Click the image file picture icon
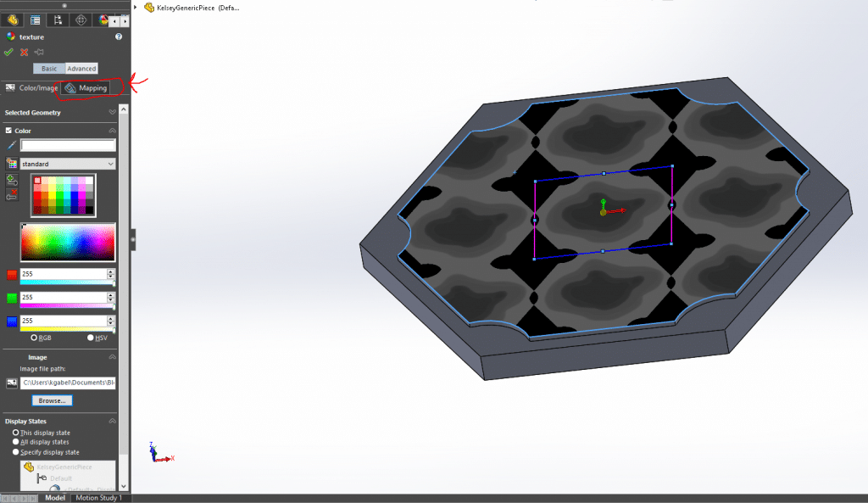This screenshot has width=868, height=503. pyautogui.click(x=12, y=383)
